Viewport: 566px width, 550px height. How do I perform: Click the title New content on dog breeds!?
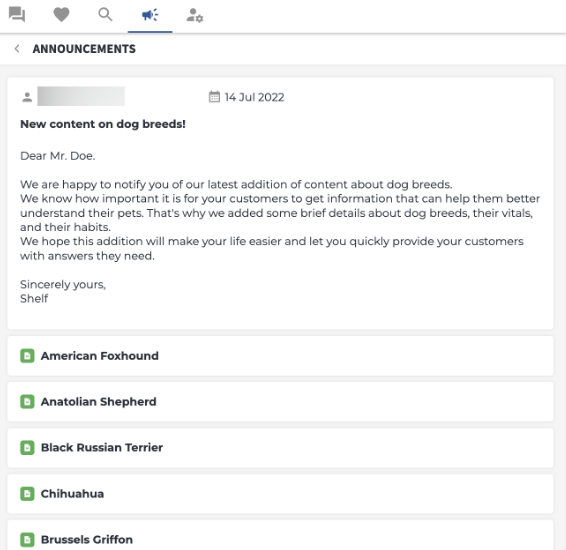point(103,124)
